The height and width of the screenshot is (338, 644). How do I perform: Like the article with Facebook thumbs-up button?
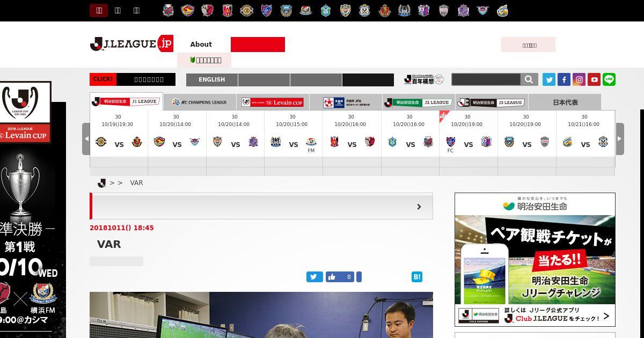[x=340, y=277]
